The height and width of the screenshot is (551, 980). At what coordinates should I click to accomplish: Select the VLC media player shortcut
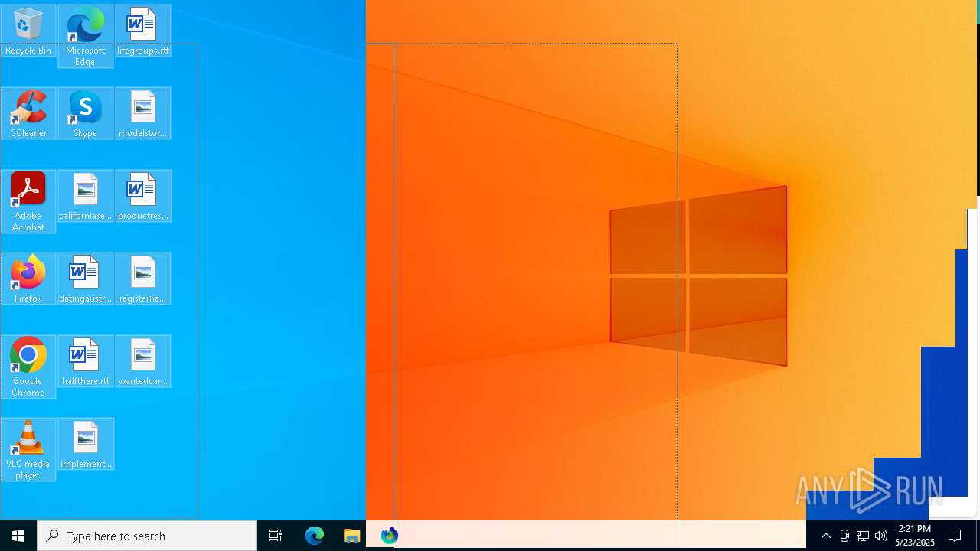[28, 449]
